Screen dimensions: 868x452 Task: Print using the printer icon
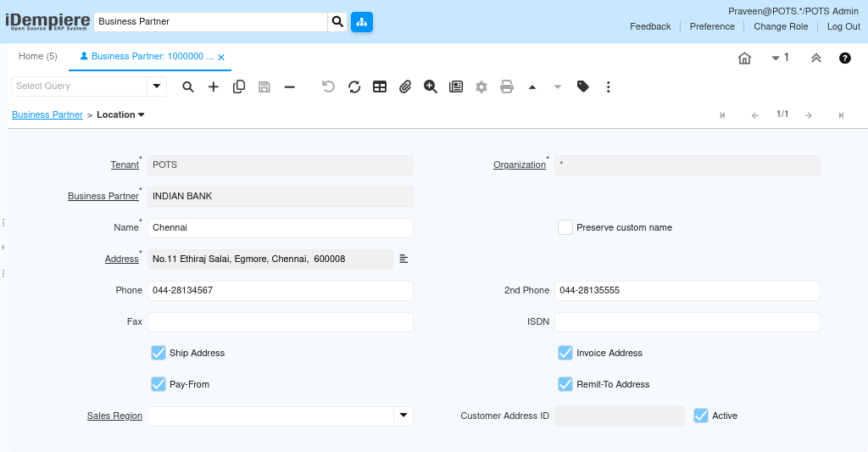(507, 87)
